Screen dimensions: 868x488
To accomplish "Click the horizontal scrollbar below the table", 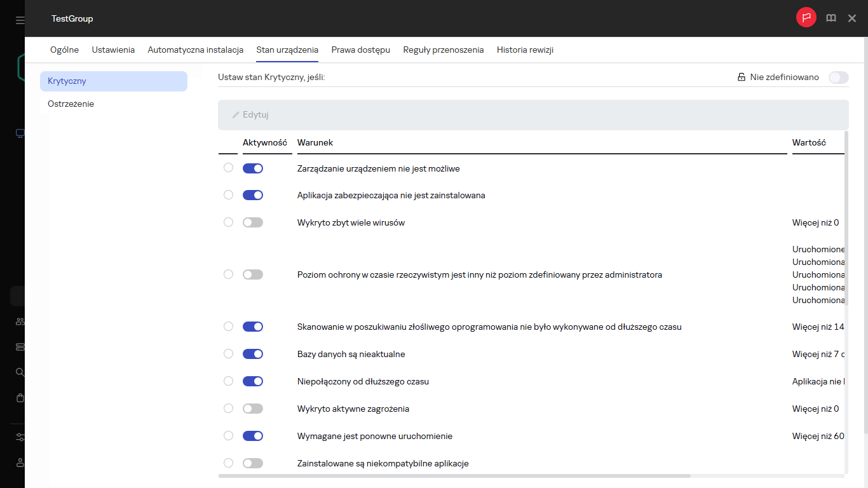I will tap(454, 475).
